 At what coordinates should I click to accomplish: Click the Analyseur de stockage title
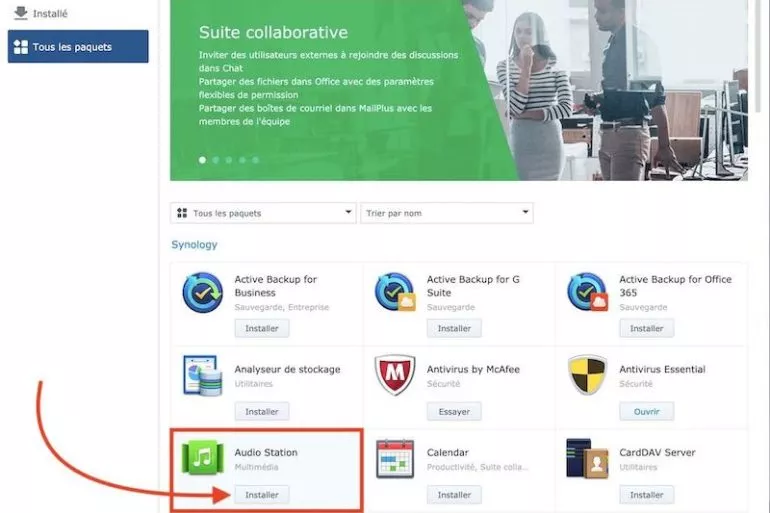[x=287, y=369]
